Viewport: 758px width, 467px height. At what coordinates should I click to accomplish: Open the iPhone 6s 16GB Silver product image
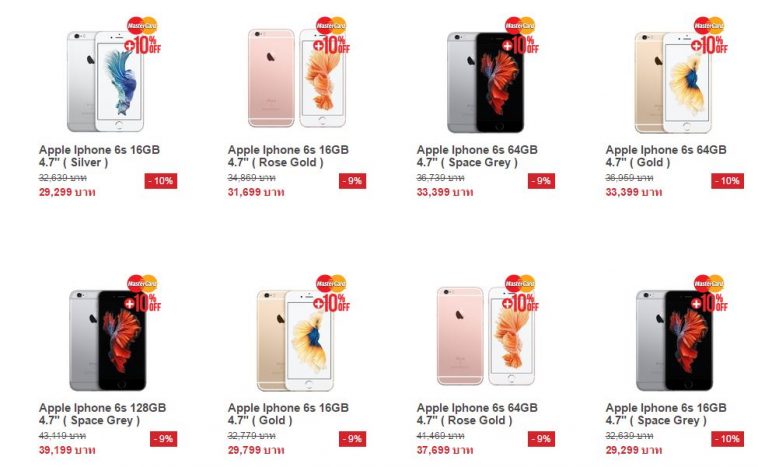point(105,81)
